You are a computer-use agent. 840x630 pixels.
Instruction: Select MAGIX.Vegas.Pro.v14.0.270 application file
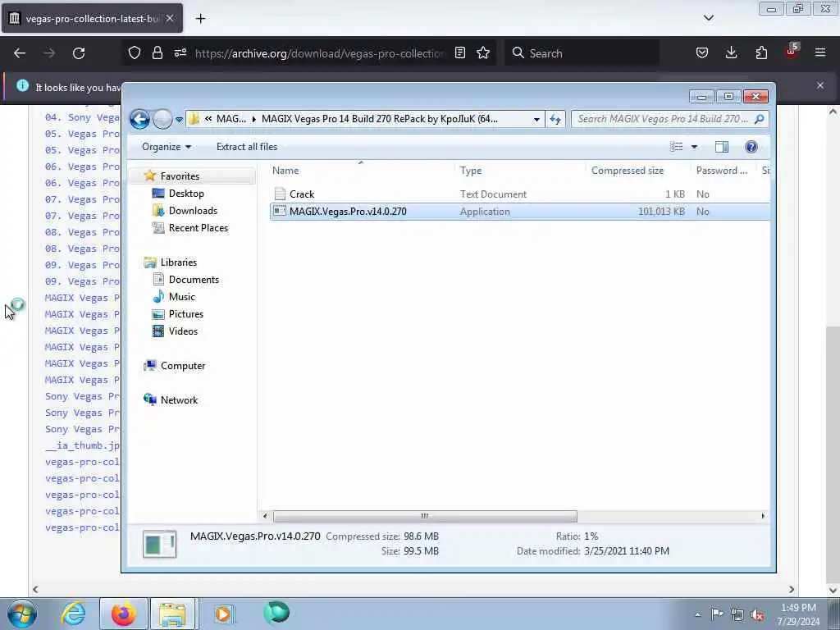[x=519, y=211]
